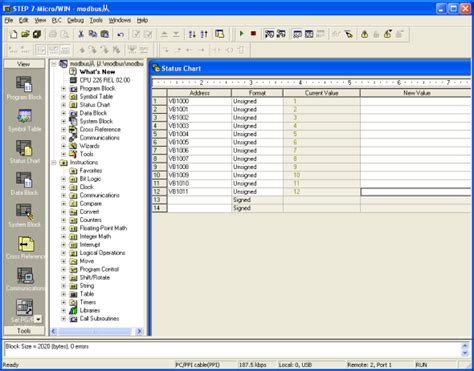Image resolution: width=474 pixels, height=371 pixels.
Task: Select Call Subroutines in instruction tree
Action: (x=99, y=319)
